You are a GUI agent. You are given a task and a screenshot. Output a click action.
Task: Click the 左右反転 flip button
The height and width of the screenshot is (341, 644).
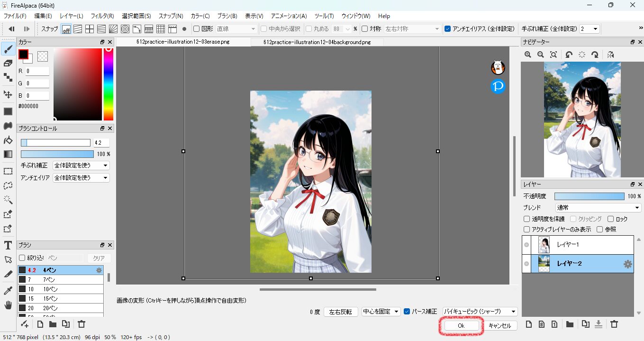pos(340,312)
